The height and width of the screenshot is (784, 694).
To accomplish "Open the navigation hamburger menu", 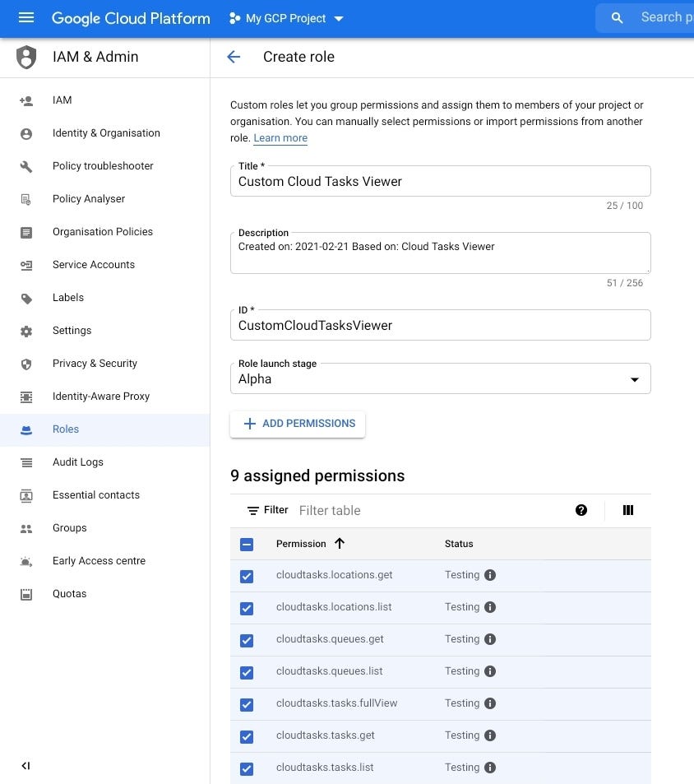I will click(25, 17).
